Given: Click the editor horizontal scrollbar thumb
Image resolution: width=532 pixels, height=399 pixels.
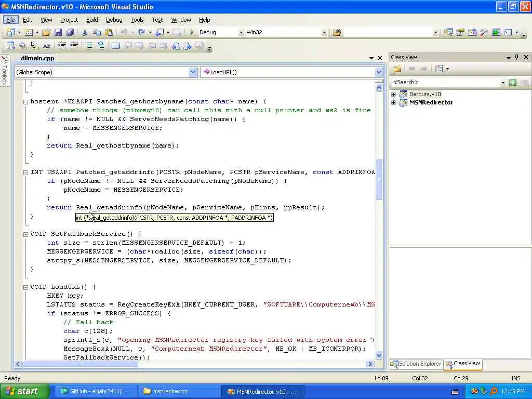Looking at the screenshot, I should click(81, 364).
